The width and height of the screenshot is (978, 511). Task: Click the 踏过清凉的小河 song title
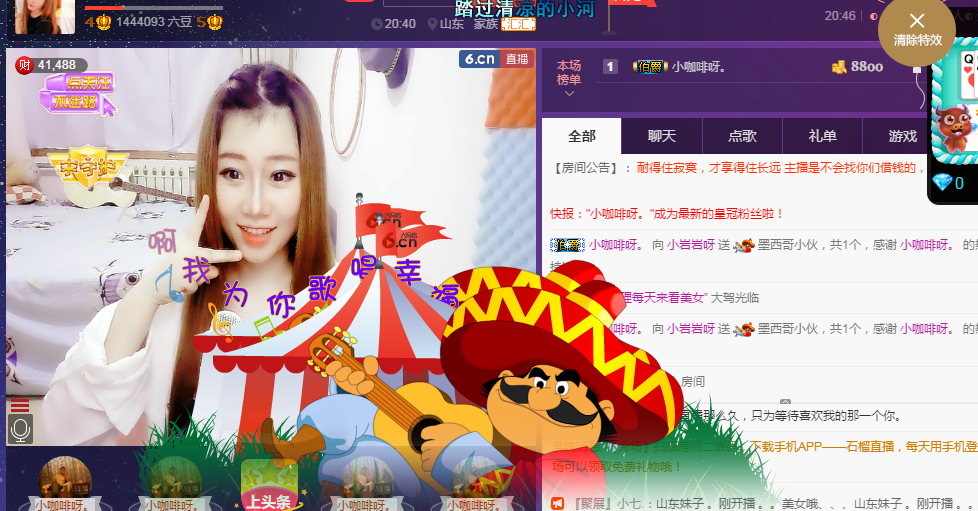[x=525, y=9]
